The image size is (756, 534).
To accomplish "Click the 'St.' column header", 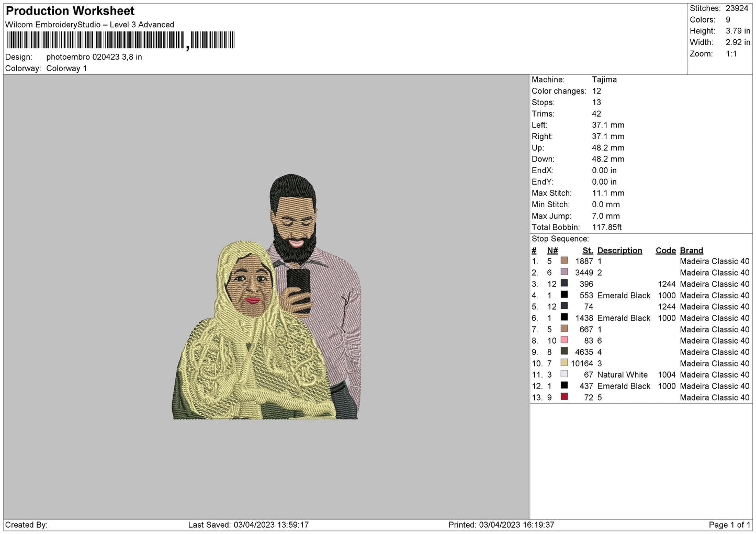I will coord(588,251).
